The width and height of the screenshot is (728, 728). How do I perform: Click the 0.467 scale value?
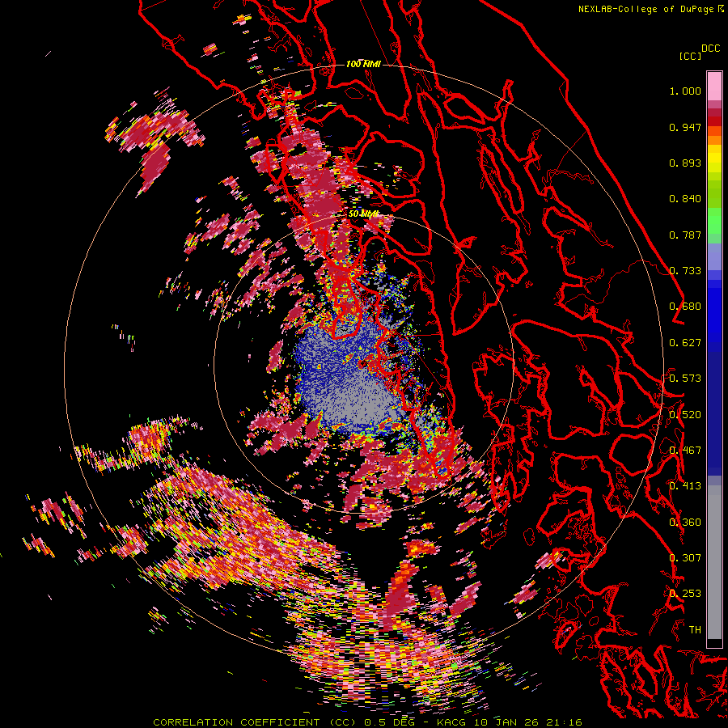click(685, 450)
